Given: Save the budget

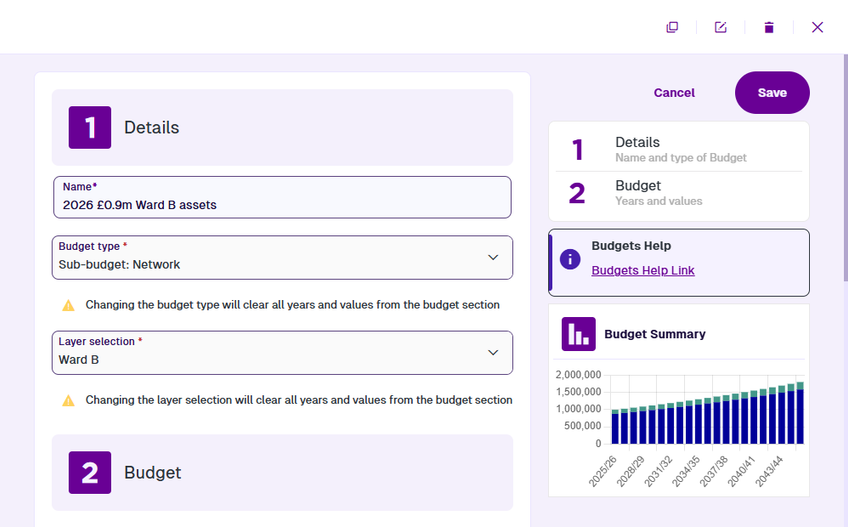Looking at the screenshot, I should (772, 93).
